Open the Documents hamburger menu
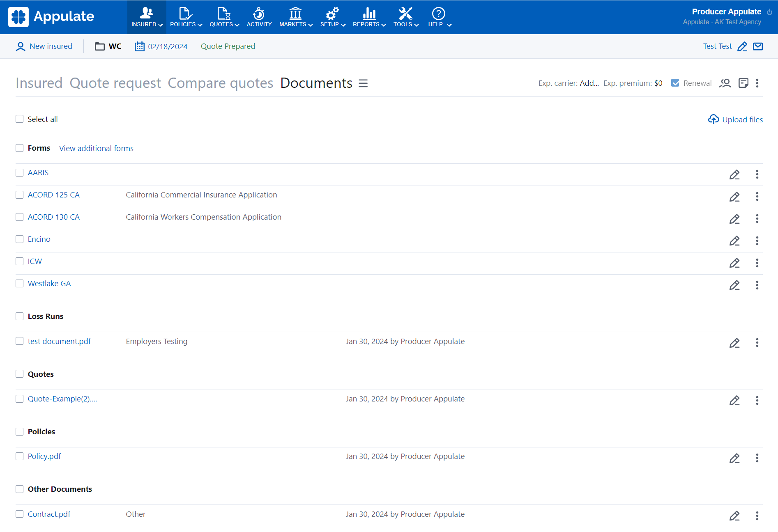Image resolution: width=778 pixels, height=532 pixels. pos(363,83)
